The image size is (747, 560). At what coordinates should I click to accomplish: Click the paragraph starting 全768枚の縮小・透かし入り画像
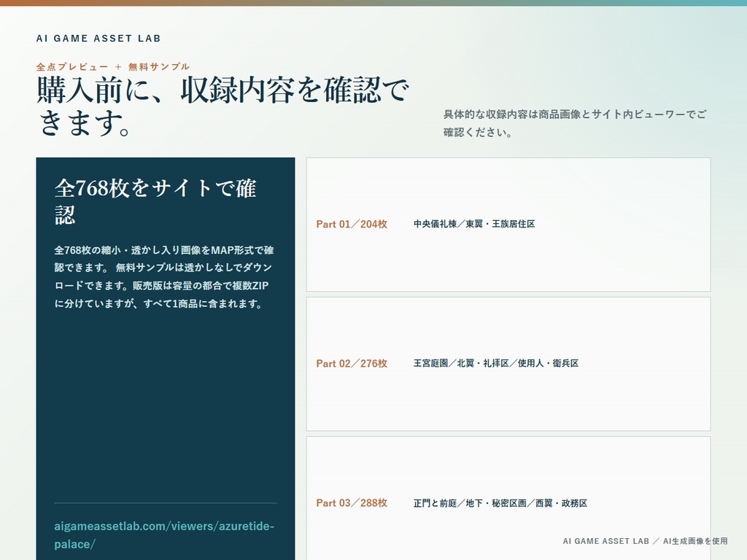click(164, 276)
